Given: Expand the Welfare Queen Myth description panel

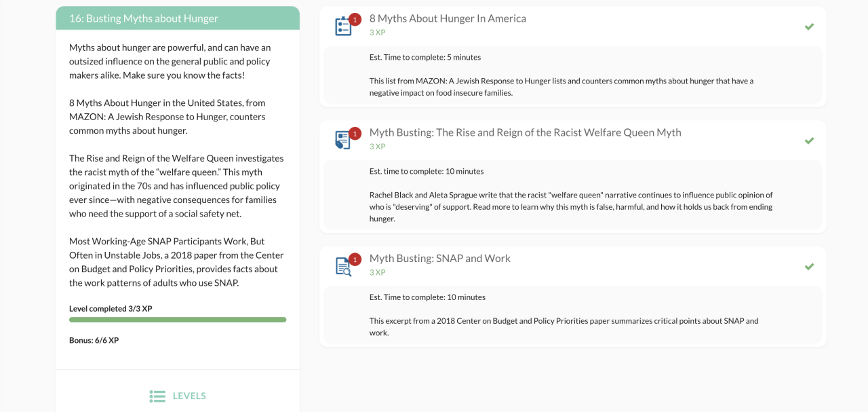Looking at the screenshot, I should (573, 195).
